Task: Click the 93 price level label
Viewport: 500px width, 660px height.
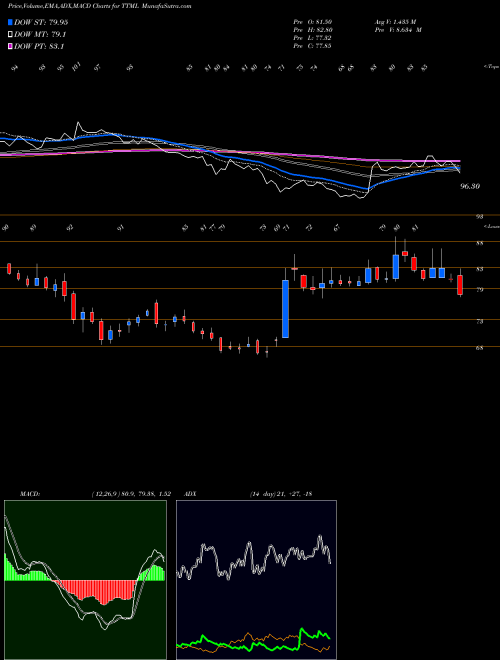Action: click(x=480, y=217)
